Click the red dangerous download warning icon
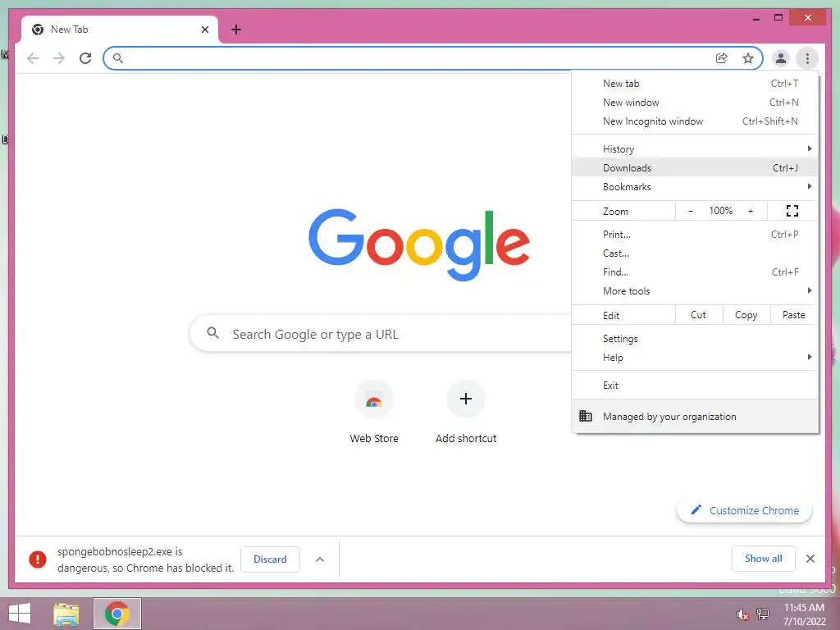Screen dimensions: 840x630 (x=38, y=559)
